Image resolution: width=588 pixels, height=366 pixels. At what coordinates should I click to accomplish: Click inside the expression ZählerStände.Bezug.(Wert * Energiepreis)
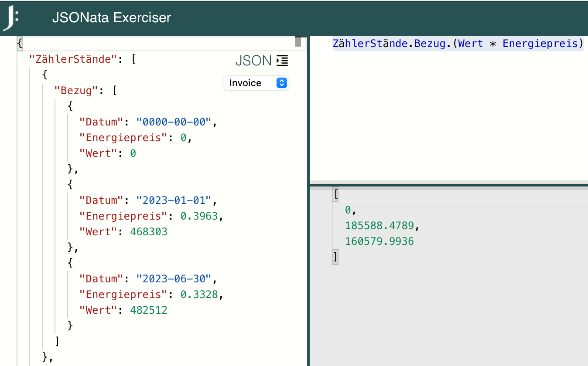[458, 44]
